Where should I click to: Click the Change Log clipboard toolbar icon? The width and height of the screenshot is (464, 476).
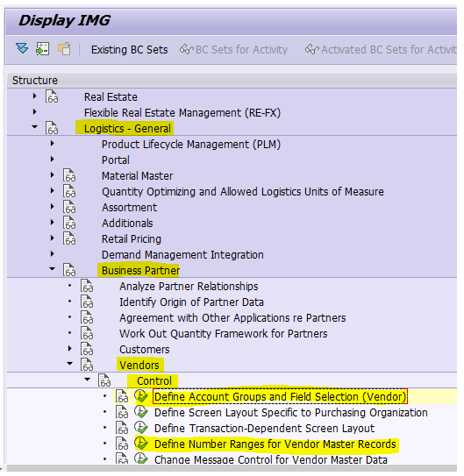pos(64,48)
